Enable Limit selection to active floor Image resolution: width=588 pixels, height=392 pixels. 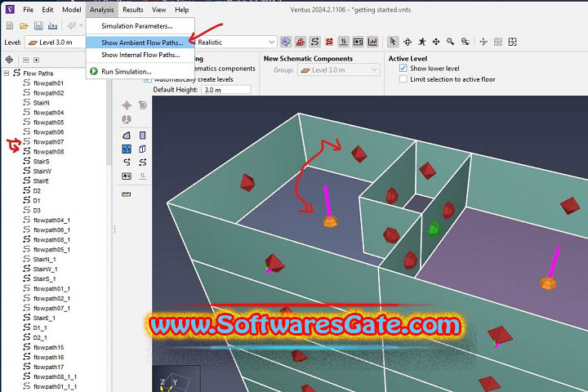click(x=403, y=79)
